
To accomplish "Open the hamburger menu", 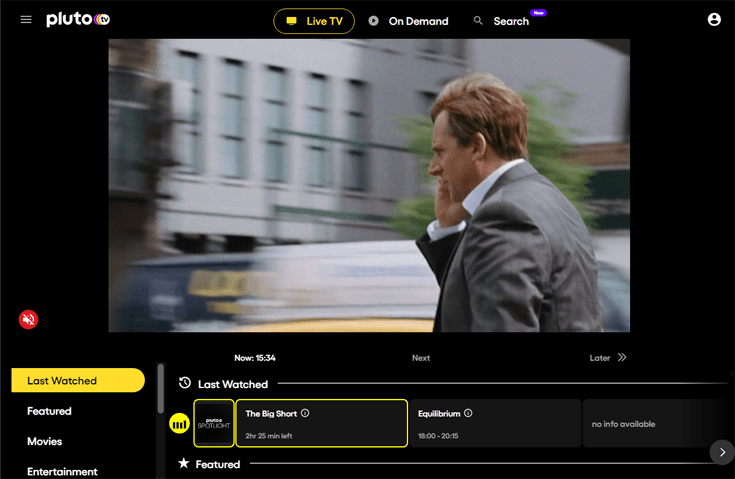I will [x=26, y=20].
